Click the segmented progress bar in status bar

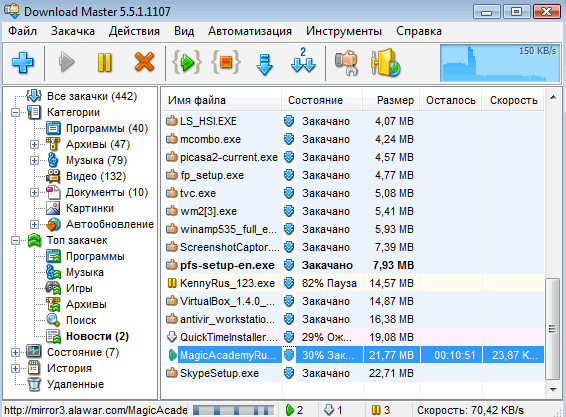(233, 410)
